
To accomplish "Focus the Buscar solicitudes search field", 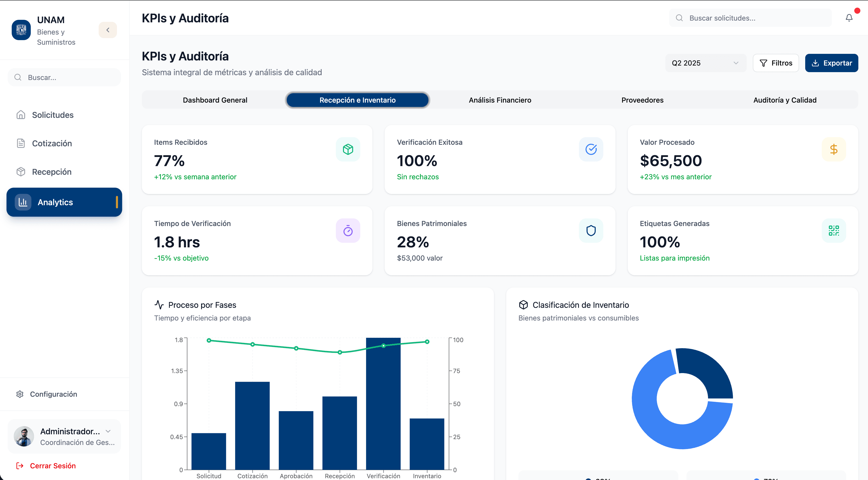I will (x=750, y=18).
